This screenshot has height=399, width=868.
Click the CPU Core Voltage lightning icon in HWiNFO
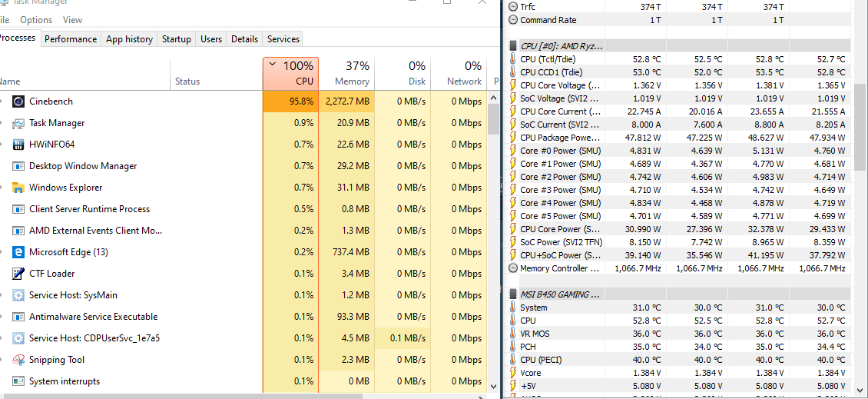pyautogui.click(x=512, y=85)
